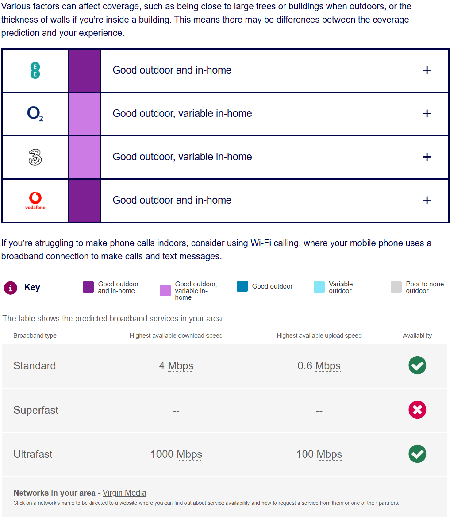The image size is (451, 520).
Task: Expand the Three coverage row
Action: (427, 157)
